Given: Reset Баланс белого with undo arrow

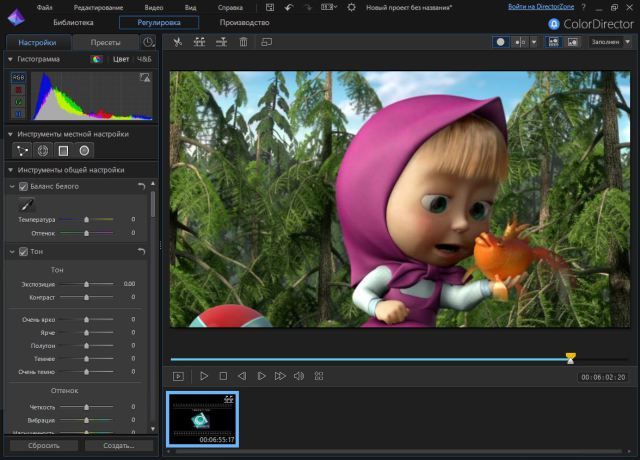Looking at the screenshot, I should 141,187.
